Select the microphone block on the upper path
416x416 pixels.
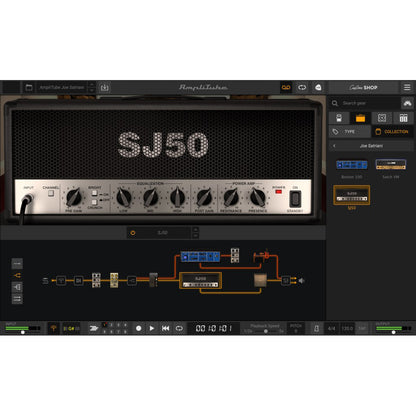[262, 256]
